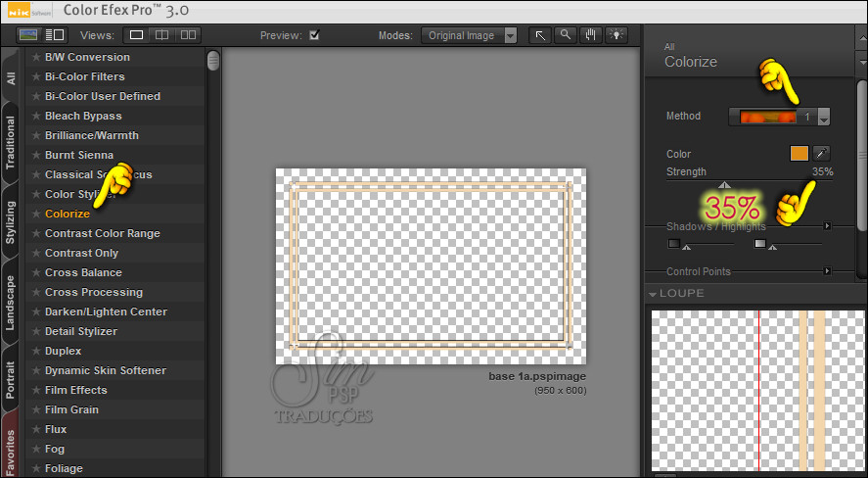
Task: Switch to text list filter view
Action: tap(54, 35)
